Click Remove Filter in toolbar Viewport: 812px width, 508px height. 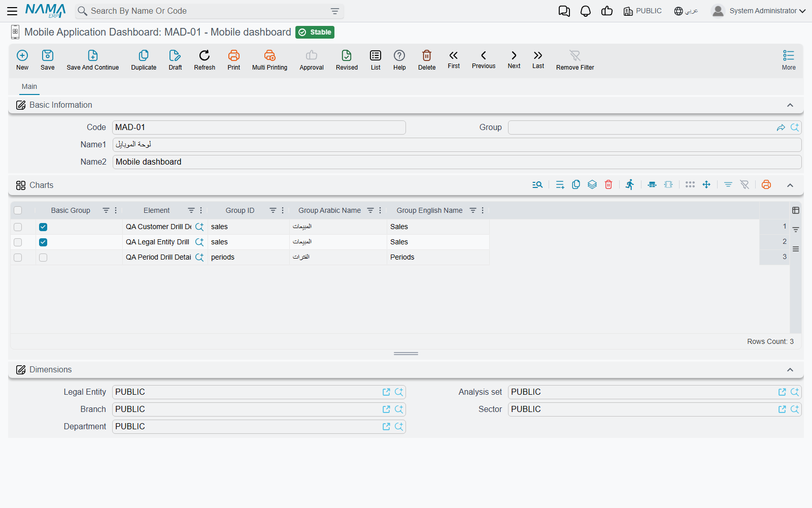575,60
